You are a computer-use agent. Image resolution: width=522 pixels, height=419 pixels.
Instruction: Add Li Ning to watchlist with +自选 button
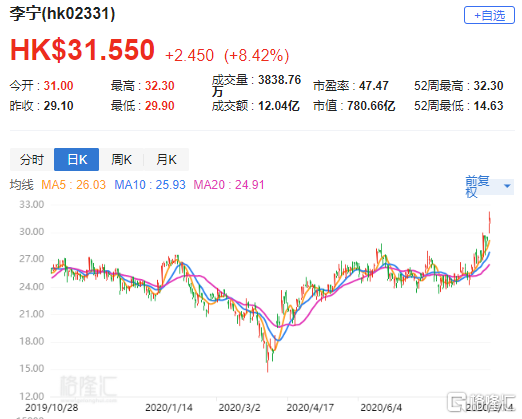489,15
